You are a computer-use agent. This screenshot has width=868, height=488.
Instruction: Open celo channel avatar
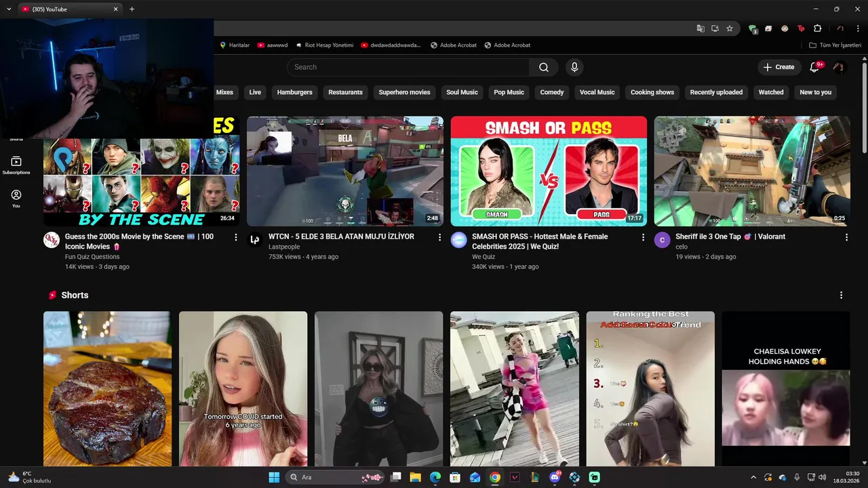(x=663, y=240)
